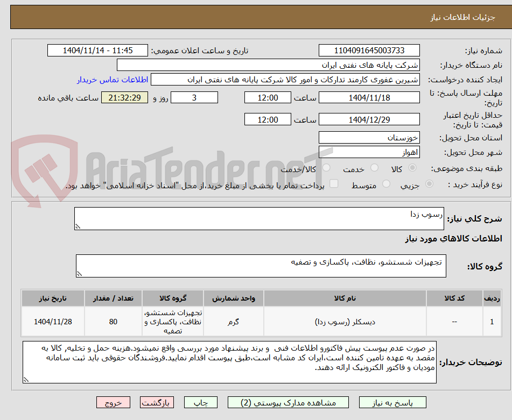
Task: Click the توضیحات خریدار notes textarea
Action: (229, 362)
